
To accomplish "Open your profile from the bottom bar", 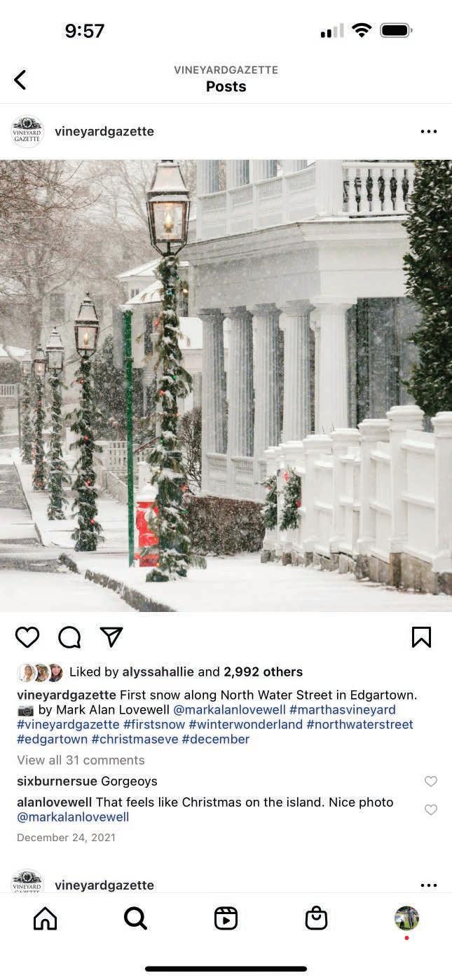I will (x=406, y=918).
